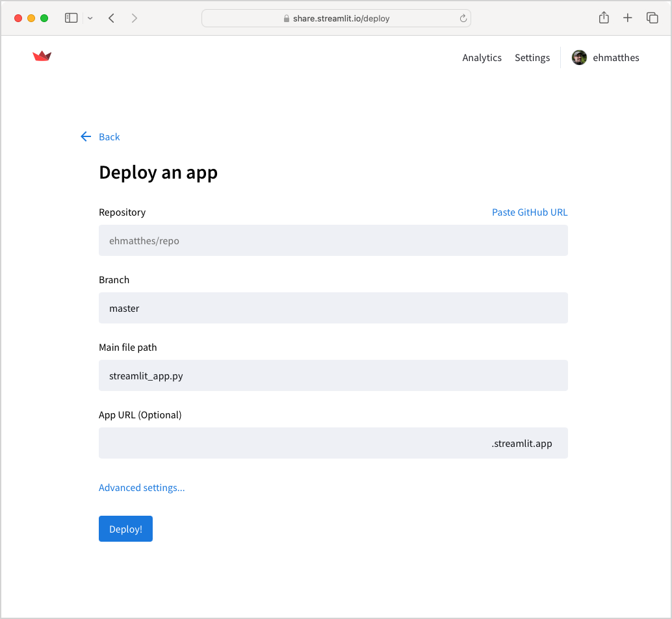The width and height of the screenshot is (672, 619).
Task: Click the lock icon in the address bar
Action: coord(287,18)
